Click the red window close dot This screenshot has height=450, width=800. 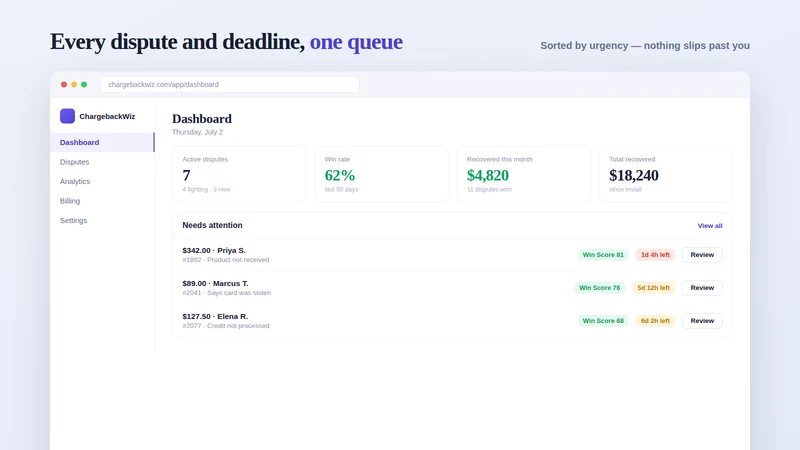tap(64, 85)
